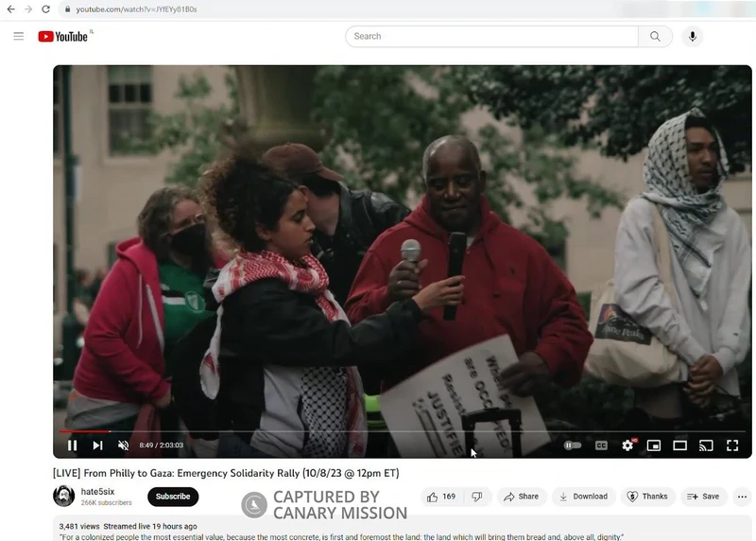Viewport: 756px width, 541px height.
Task: Click the search magnifier button
Action: (655, 37)
